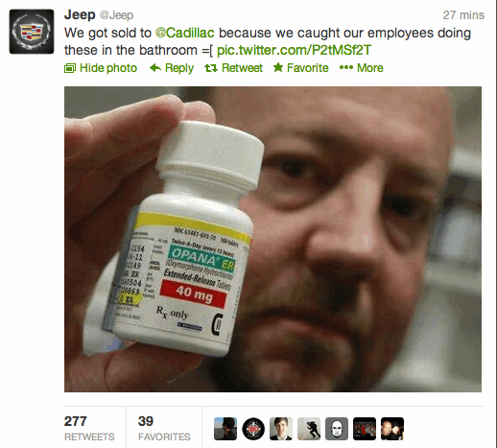Click the Cadillac logo profile avatar
This screenshot has height=448, width=497.
[32, 32]
